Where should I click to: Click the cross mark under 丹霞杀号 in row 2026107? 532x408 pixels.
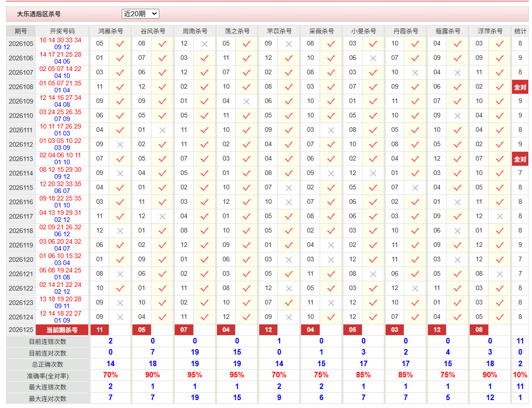(415, 72)
